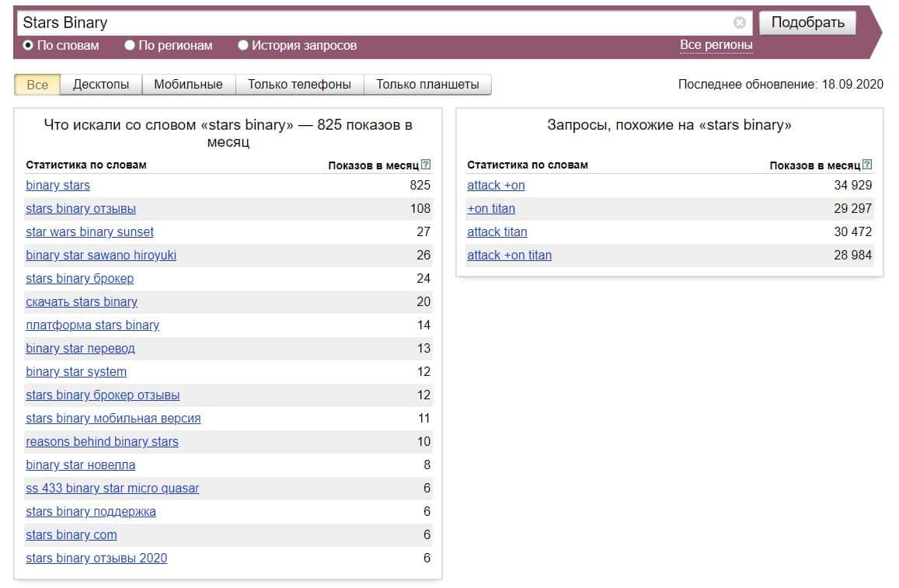The height and width of the screenshot is (588, 899).
Task: Select the 'Все' devices tab
Action: pyautogui.click(x=37, y=85)
